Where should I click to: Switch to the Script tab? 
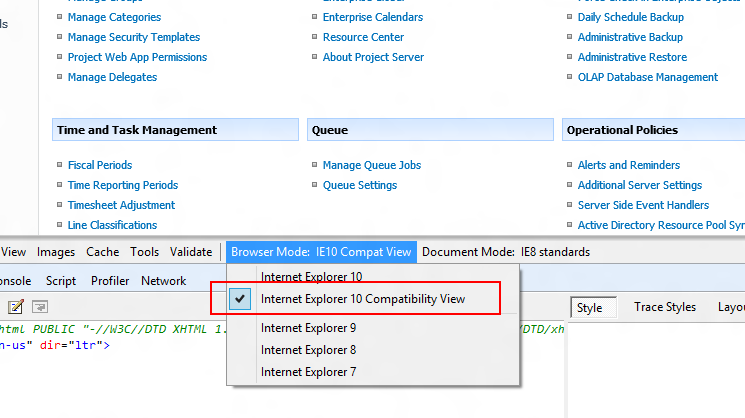pos(61,281)
